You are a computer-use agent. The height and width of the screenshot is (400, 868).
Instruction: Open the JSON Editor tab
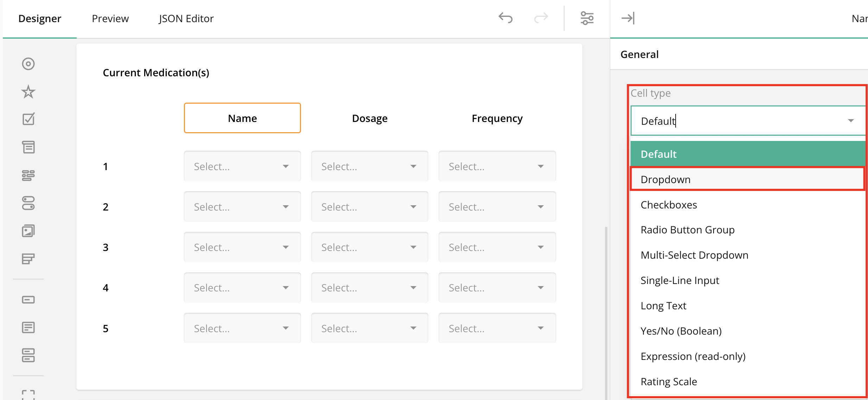tap(186, 18)
